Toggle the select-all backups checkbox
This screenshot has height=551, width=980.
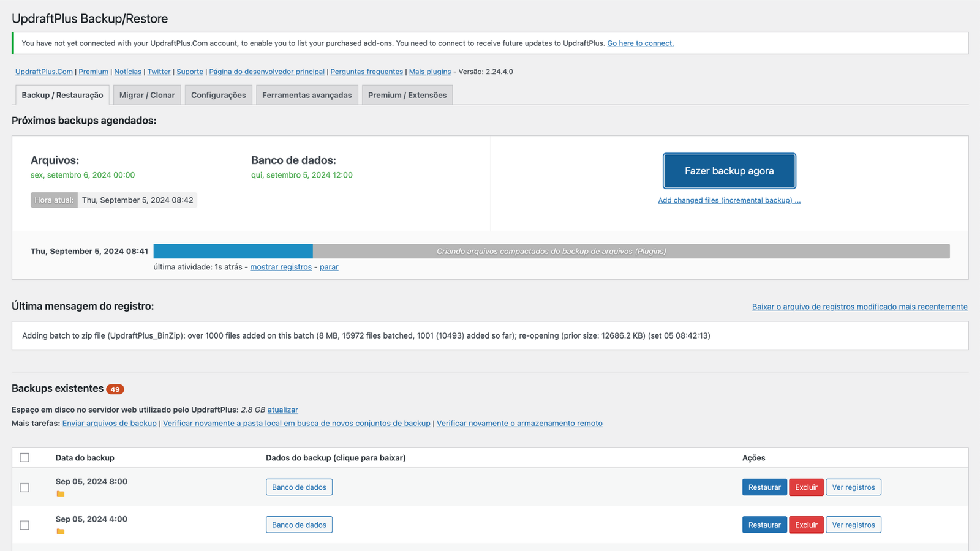(24, 457)
